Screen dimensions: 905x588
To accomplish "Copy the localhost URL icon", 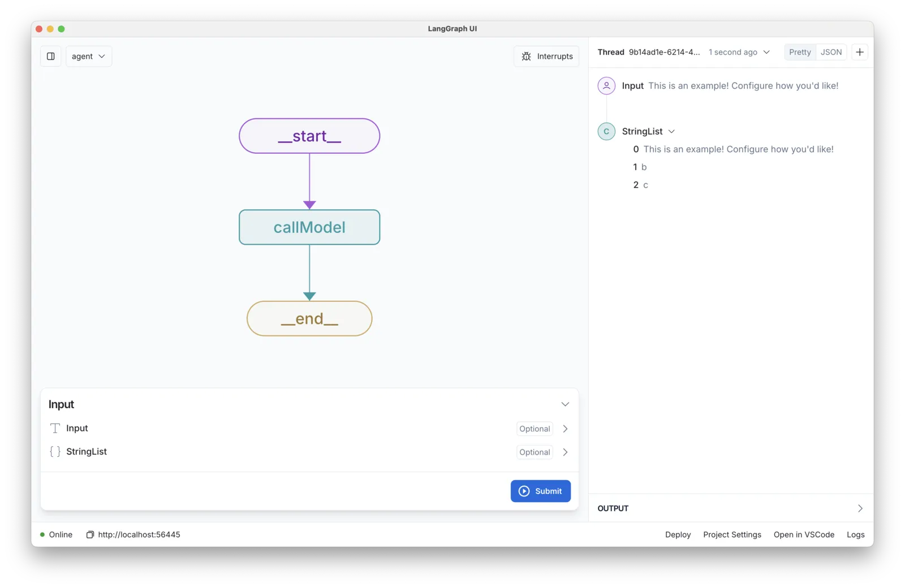I will pyautogui.click(x=90, y=534).
